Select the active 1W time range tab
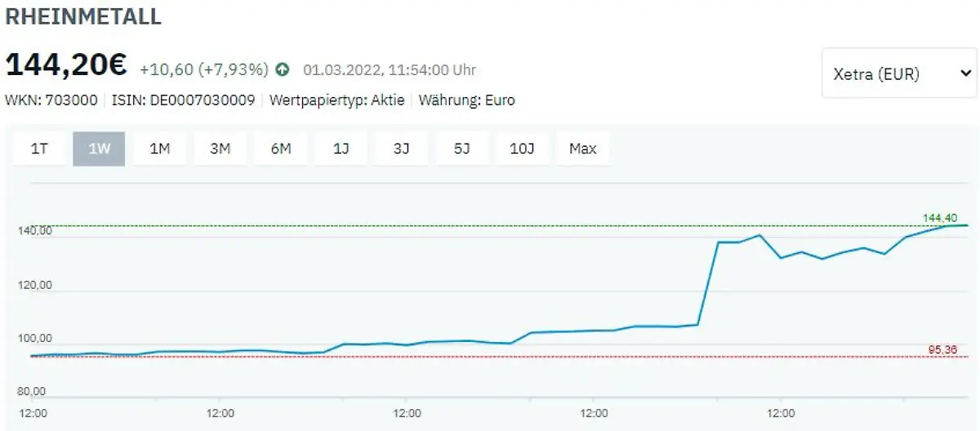Screen dimensions: 980x431 coord(99,149)
